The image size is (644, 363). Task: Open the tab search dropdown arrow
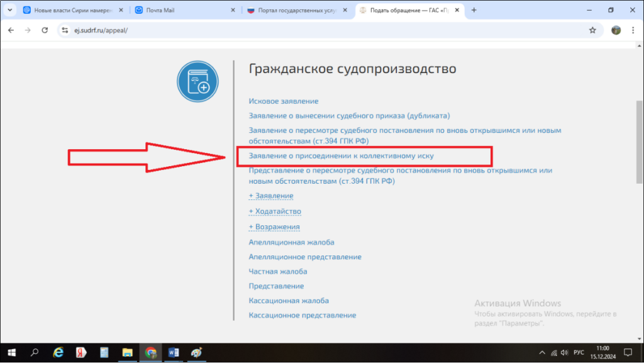[x=10, y=10]
